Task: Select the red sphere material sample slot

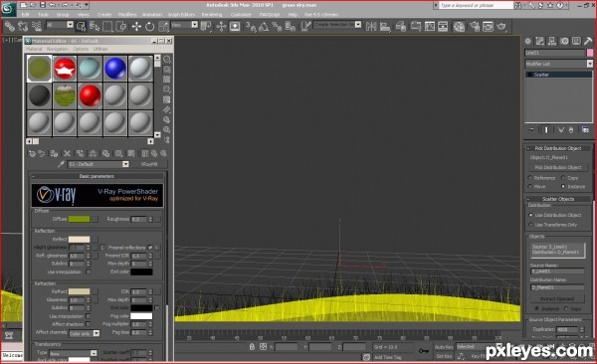Action: pos(91,95)
